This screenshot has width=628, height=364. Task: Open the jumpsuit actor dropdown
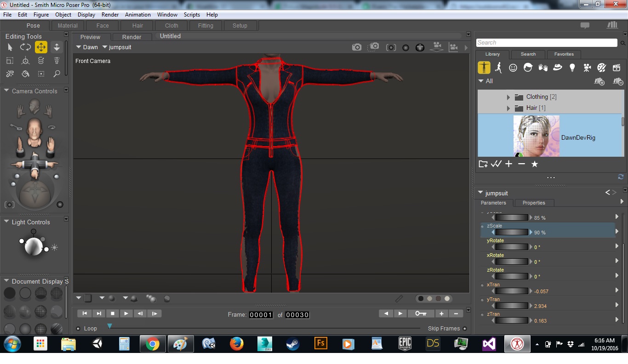tap(117, 47)
